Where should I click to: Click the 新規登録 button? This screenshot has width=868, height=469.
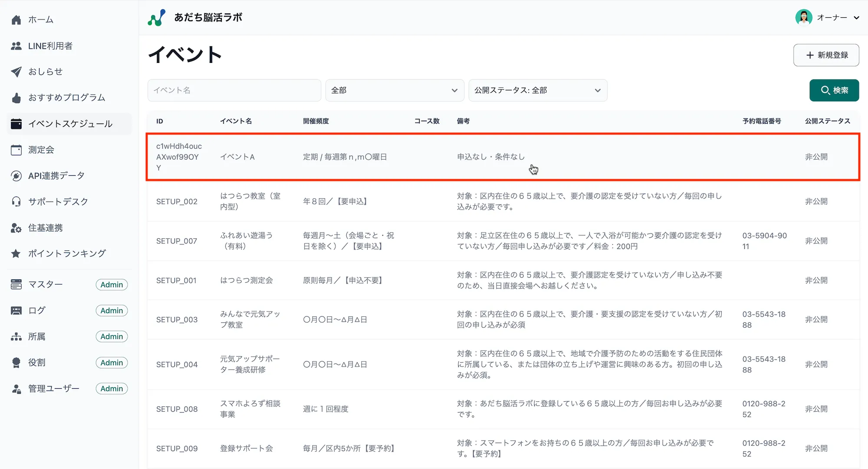tap(825, 55)
